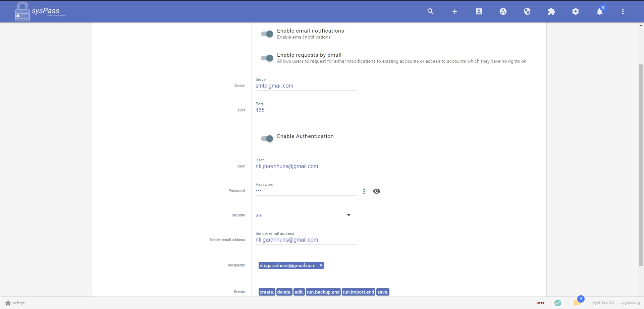Click the Server field smtp.gmail.com
The height and width of the screenshot is (309, 644).
[306, 86]
